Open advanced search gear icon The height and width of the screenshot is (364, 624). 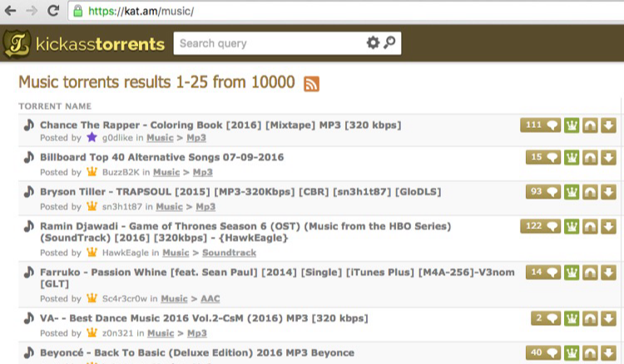click(373, 42)
